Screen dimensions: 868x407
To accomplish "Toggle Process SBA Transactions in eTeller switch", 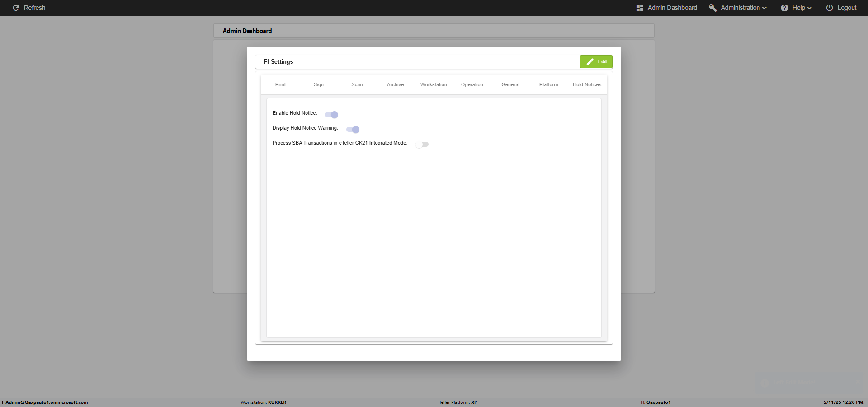I will 422,145.
